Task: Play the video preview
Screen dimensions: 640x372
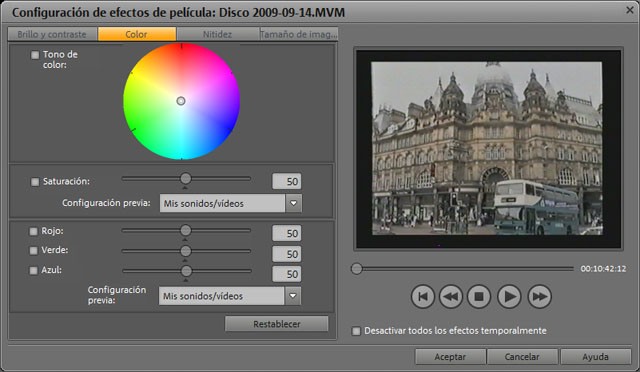Action: pos(509,296)
